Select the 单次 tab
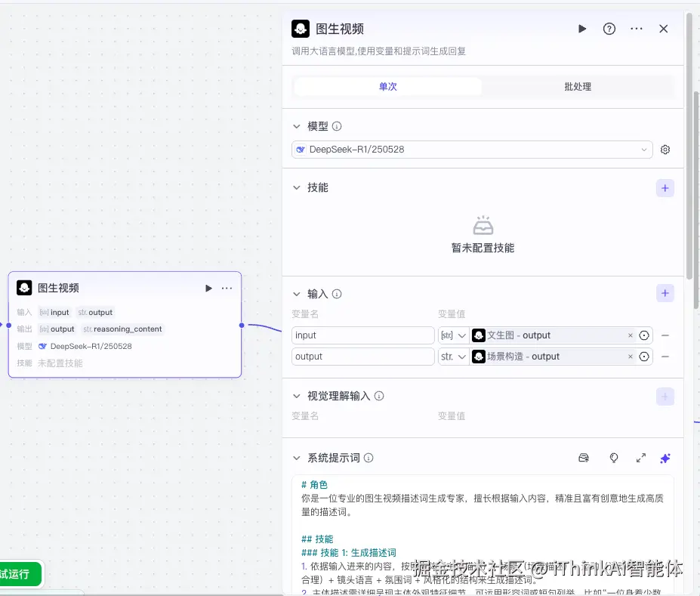The image size is (700, 596). [387, 86]
